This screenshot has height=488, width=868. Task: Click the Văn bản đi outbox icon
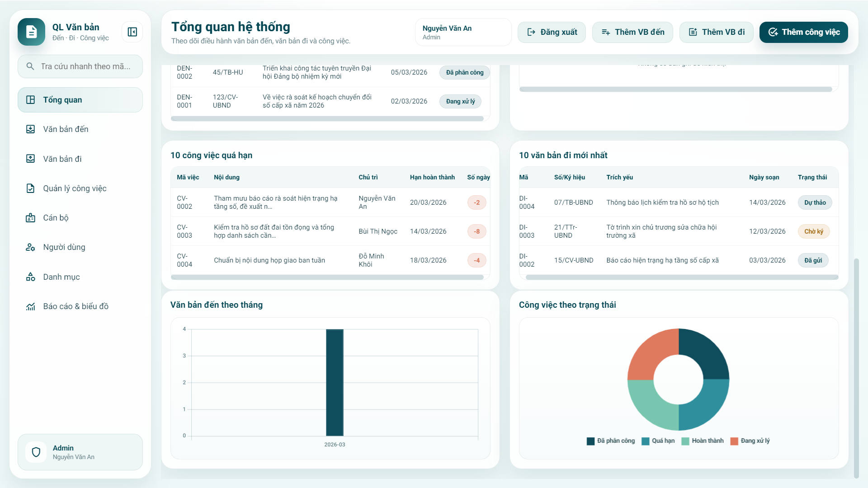(30, 159)
